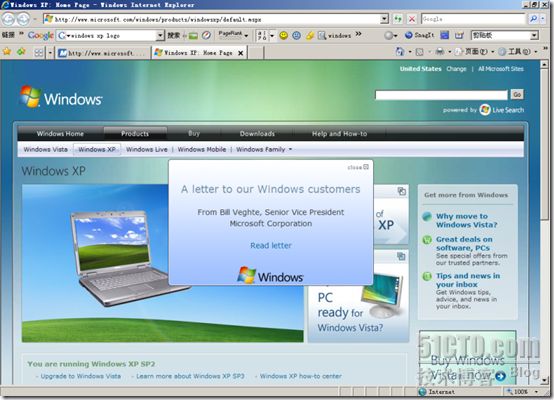The height and width of the screenshot is (400, 554).
Task: Show Quick Tabs thumbnail grid
Action: (x=39, y=53)
